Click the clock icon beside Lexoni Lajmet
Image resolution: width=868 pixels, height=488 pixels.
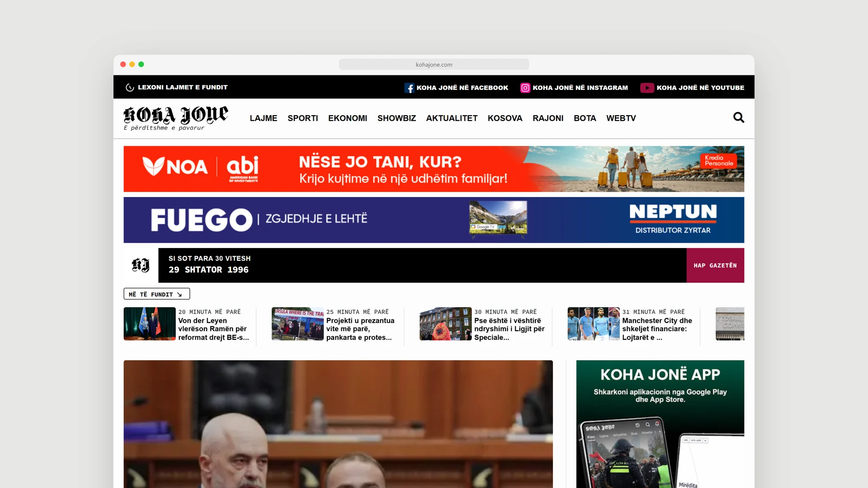pos(130,88)
